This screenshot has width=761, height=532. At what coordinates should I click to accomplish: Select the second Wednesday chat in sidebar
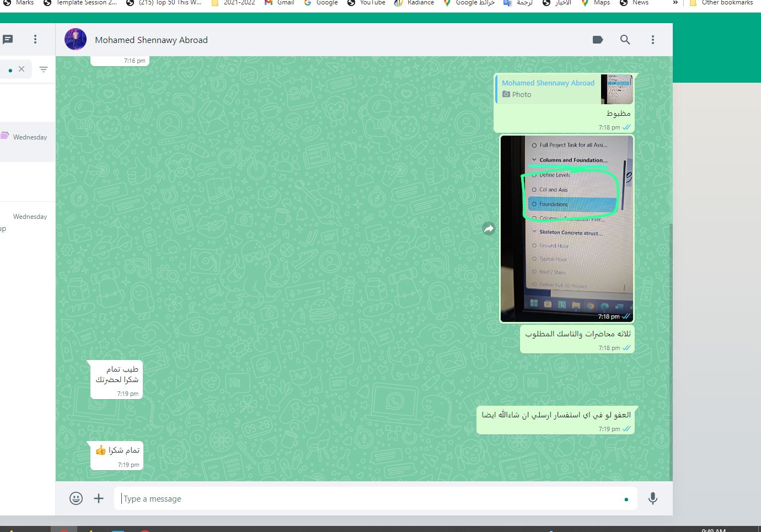click(x=28, y=222)
